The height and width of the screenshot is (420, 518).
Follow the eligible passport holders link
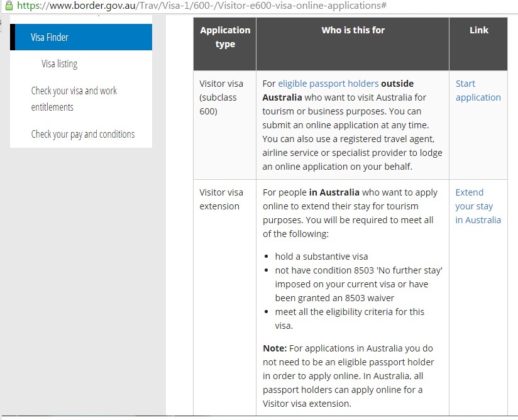tap(328, 84)
